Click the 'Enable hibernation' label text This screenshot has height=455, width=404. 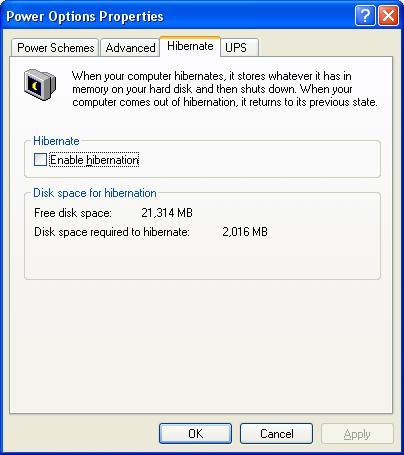coord(94,160)
